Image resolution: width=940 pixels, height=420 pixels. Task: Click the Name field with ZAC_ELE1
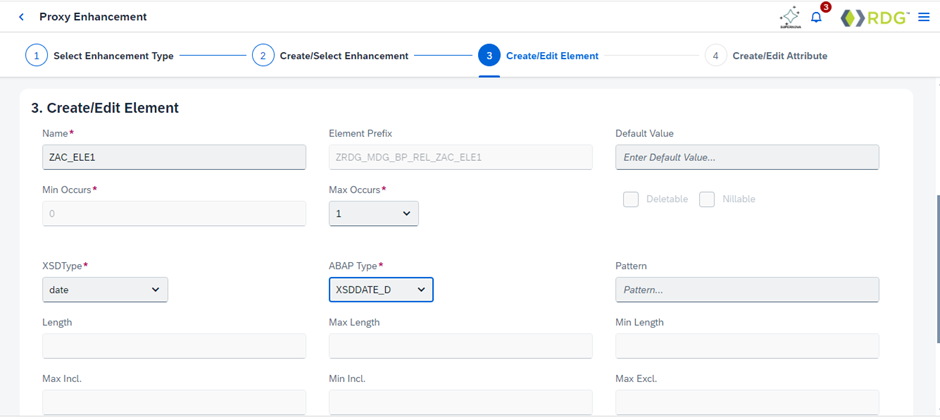[x=174, y=157]
